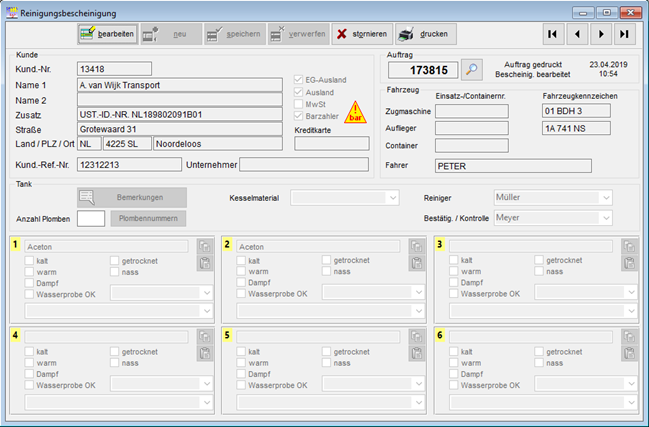The image size is (649, 427).
Task: Go to the next record
Action: 601,34
